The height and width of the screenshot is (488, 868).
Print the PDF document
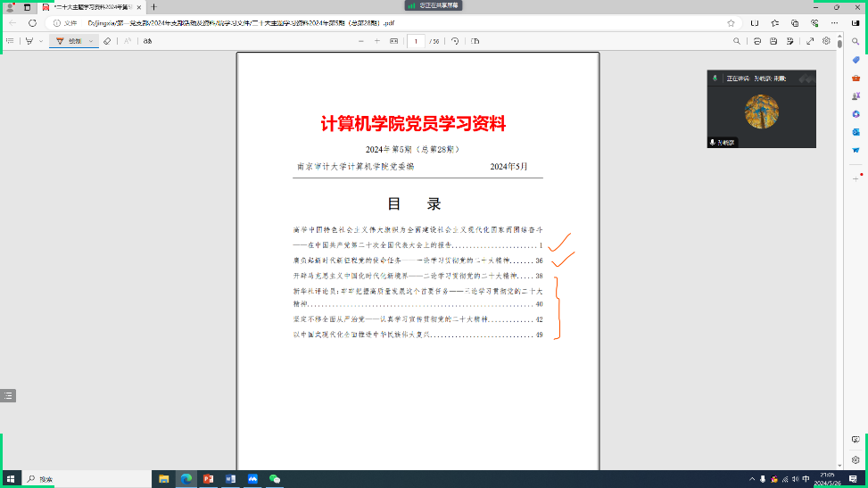pos(756,41)
